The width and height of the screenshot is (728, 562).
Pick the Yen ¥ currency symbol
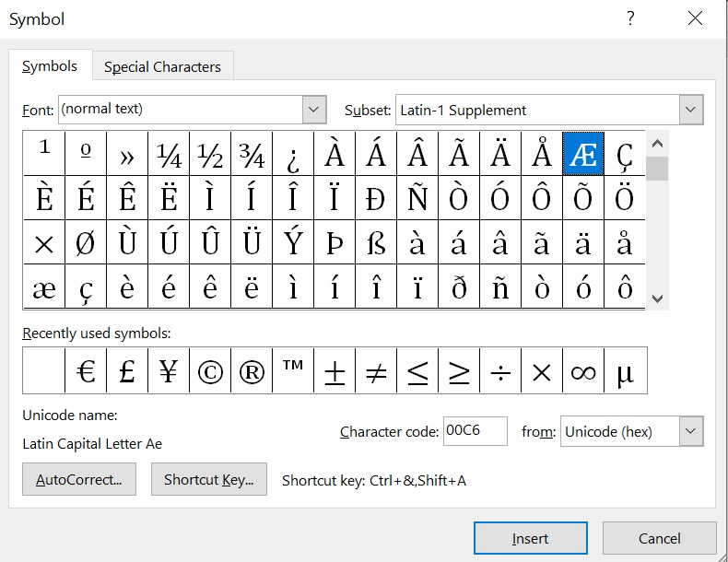[169, 370]
